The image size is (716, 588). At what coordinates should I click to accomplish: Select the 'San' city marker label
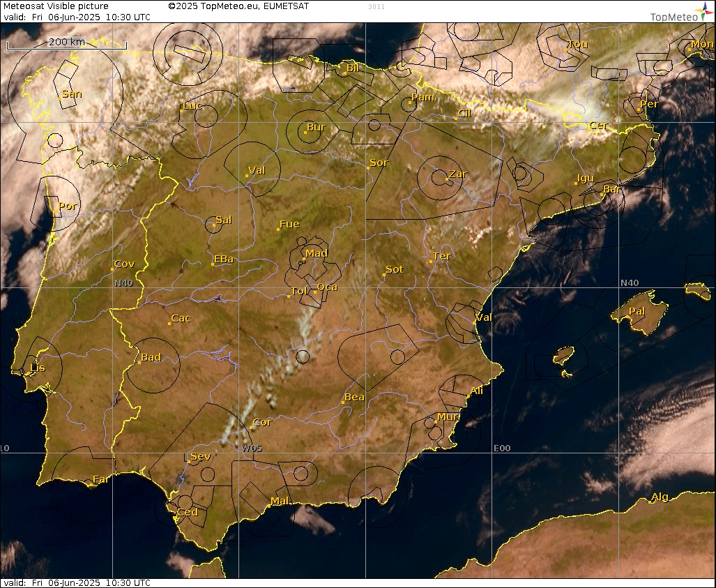pyautogui.click(x=72, y=93)
